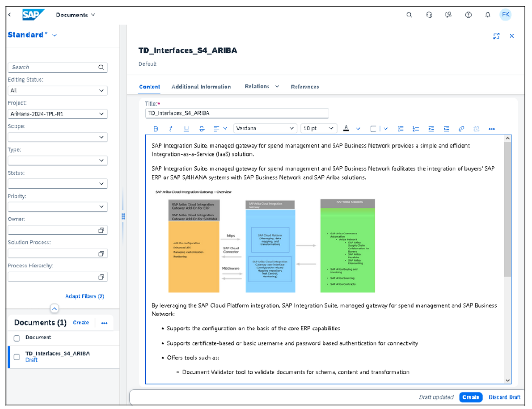This screenshot has height=409, width=532.
Task: Open the Editing Status dropdown
Action: click(58, 90)
